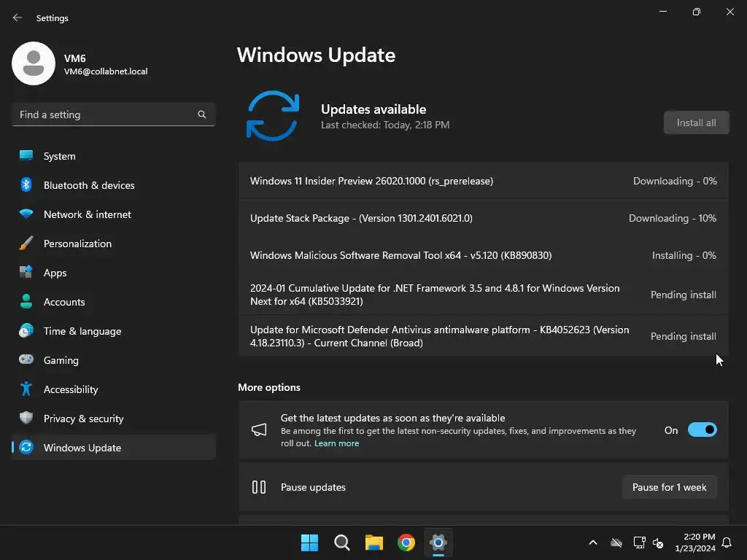Click the Time & language clock icon
Image resolution: width=747 pixels, height=560 pixels.
[x=26, y=330]
